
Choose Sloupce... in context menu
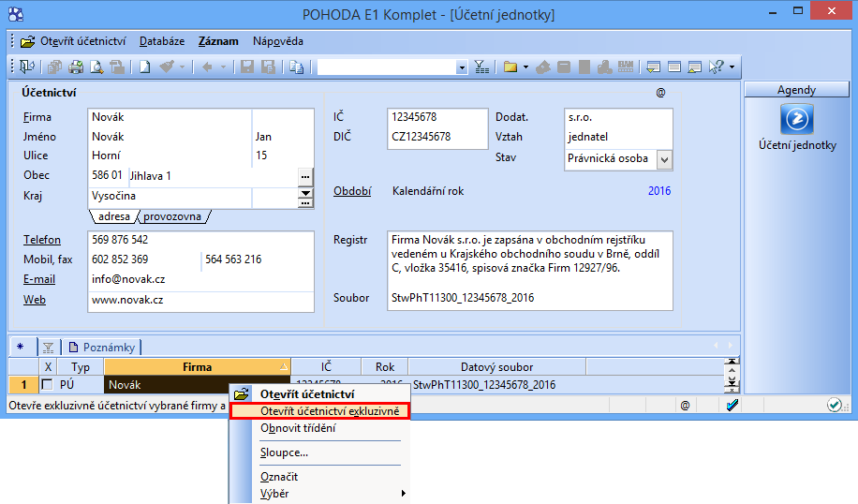point(319,452)
